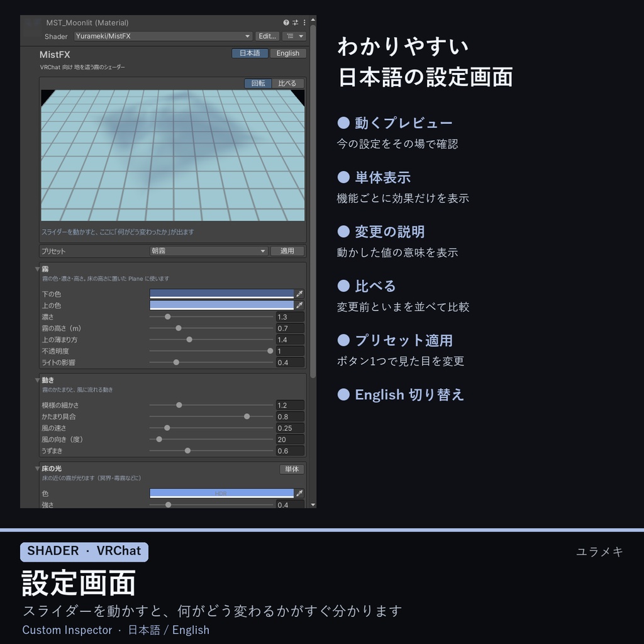The image size is (644, 644).
Task: Click the eyedropper for 上の色
Action: [300, 305]
